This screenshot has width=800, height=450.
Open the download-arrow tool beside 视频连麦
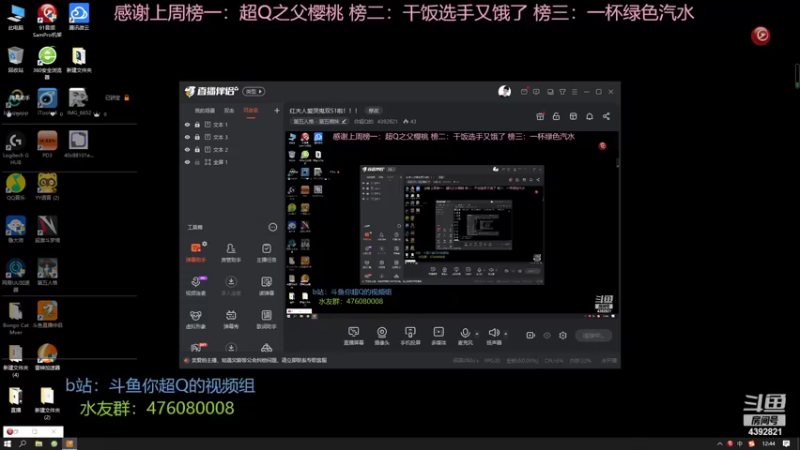231,286
